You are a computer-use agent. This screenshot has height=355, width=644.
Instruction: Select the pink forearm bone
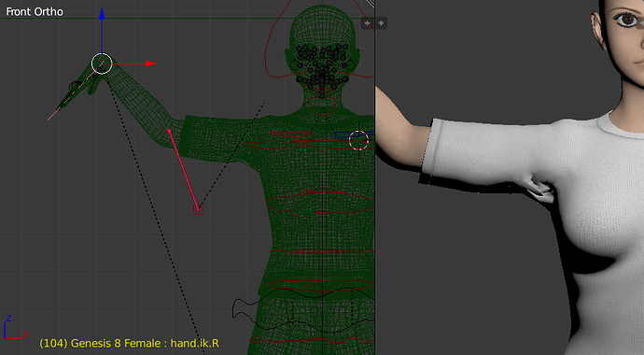[x=184, y=170]
